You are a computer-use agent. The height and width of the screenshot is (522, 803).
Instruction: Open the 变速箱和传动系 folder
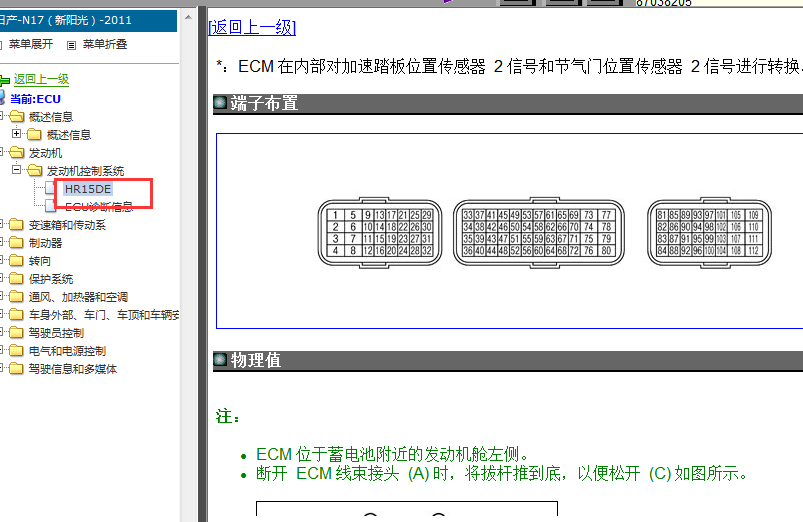(67, 225)
